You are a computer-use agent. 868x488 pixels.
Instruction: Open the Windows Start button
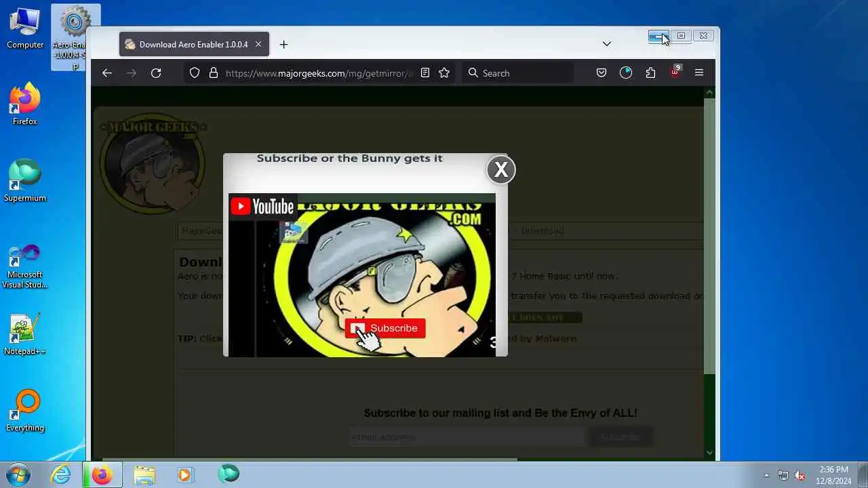tap(18, 474)
